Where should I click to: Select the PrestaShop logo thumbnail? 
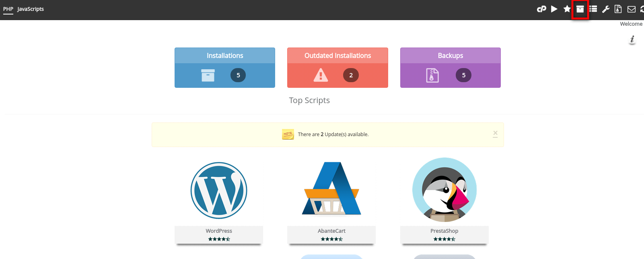click(444, 190)
